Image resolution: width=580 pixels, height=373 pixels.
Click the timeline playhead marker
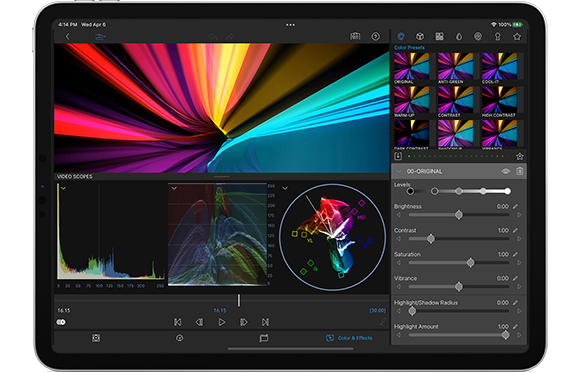pos(239,300)
